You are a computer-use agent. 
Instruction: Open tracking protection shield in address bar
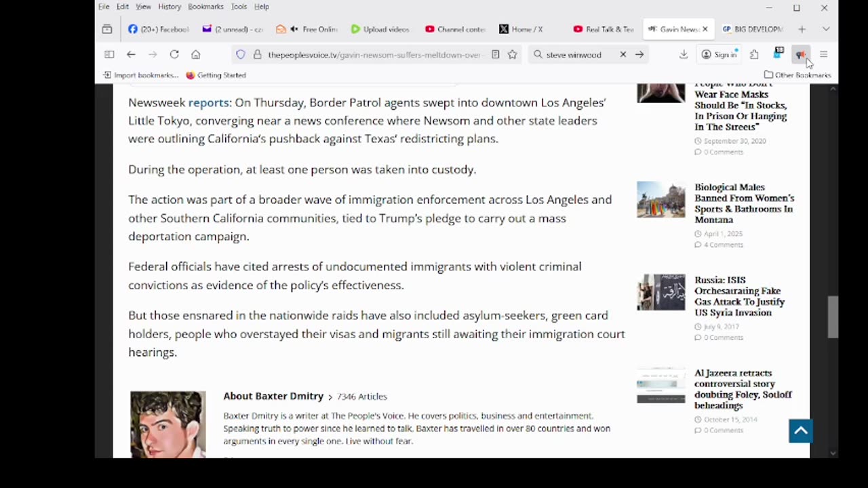[x=241, y=54]
